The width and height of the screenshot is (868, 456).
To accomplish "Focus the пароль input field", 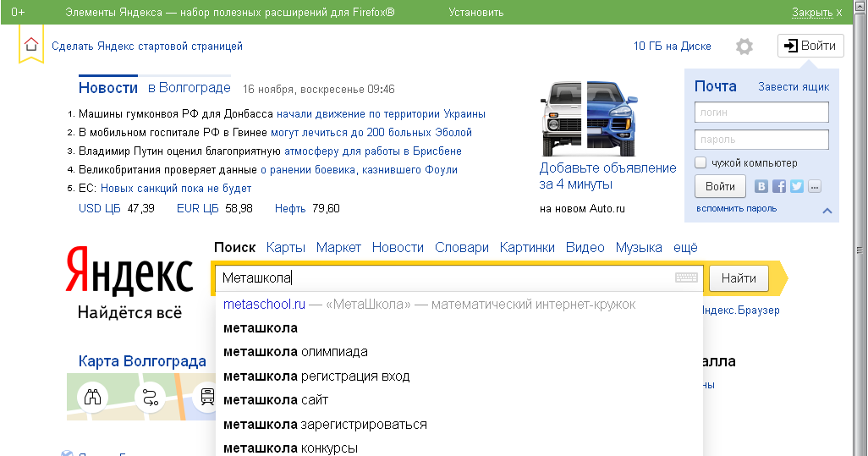I will coord(761,140).
